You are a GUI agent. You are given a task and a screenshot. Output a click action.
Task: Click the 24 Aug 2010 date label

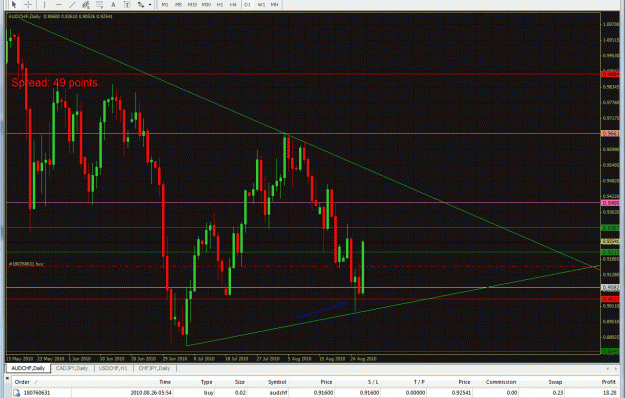[364, 359]
